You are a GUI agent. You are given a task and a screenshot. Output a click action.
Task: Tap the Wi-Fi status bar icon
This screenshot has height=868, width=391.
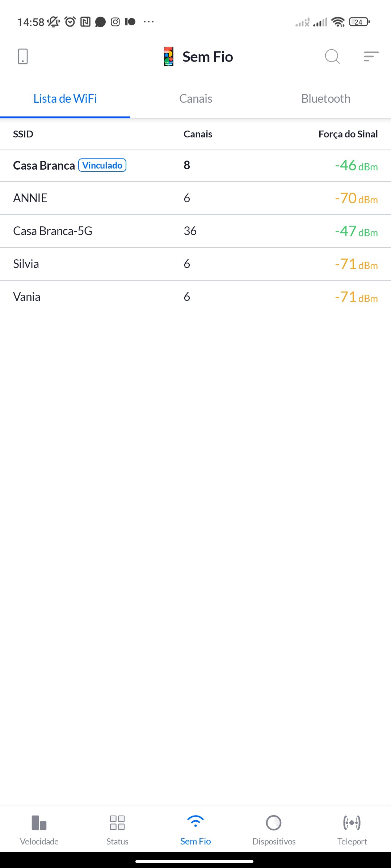click(338, 22)
